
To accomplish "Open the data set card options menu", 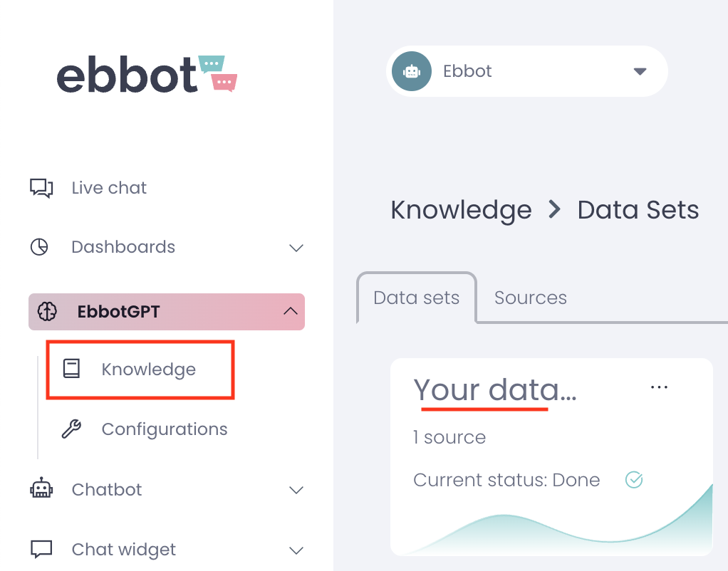I will (660, 387).
